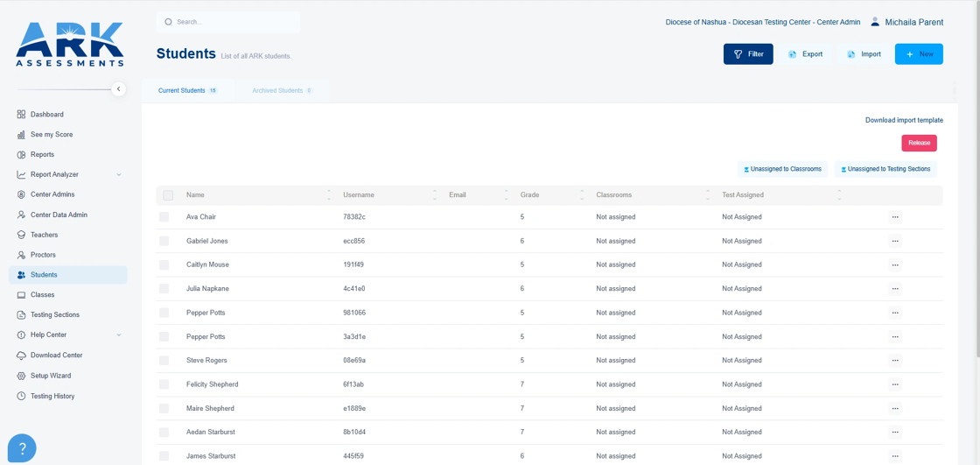Sort table by Username column arrows
Screen dimensions: 980x465
coord(435,195)
